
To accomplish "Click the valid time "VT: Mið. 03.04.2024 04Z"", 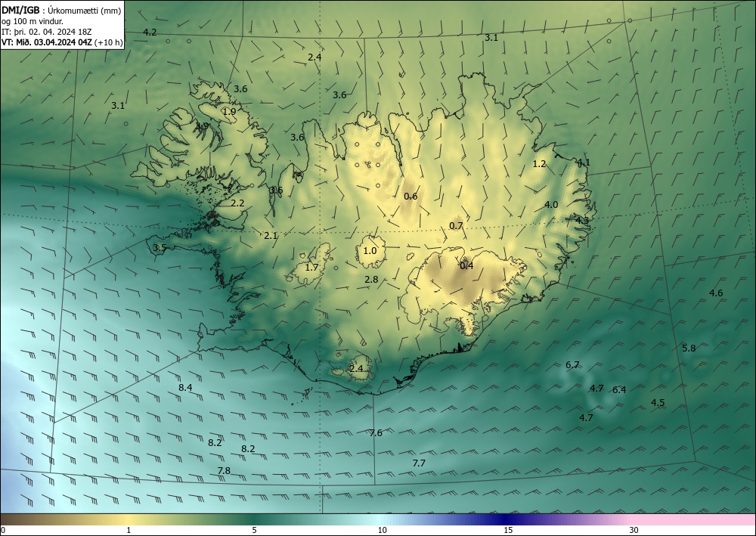I will [x=47, y=42].
